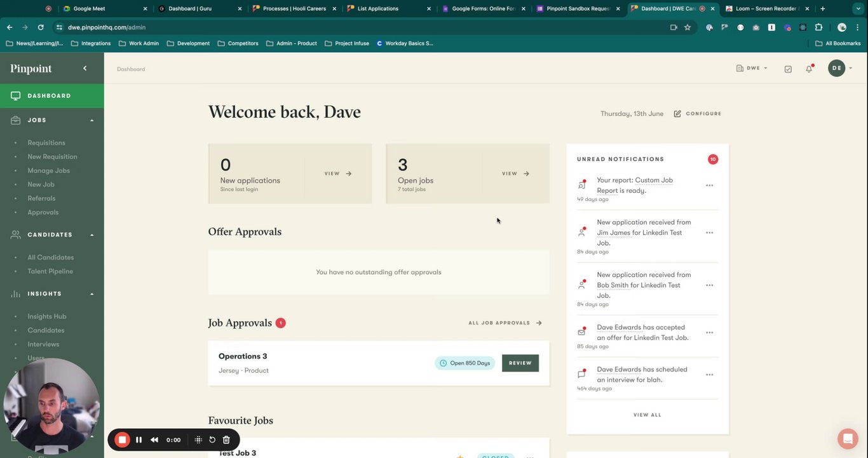Viewport: 868px width, 458px height.
Task: Reload the page
Action: click(41, 27)
